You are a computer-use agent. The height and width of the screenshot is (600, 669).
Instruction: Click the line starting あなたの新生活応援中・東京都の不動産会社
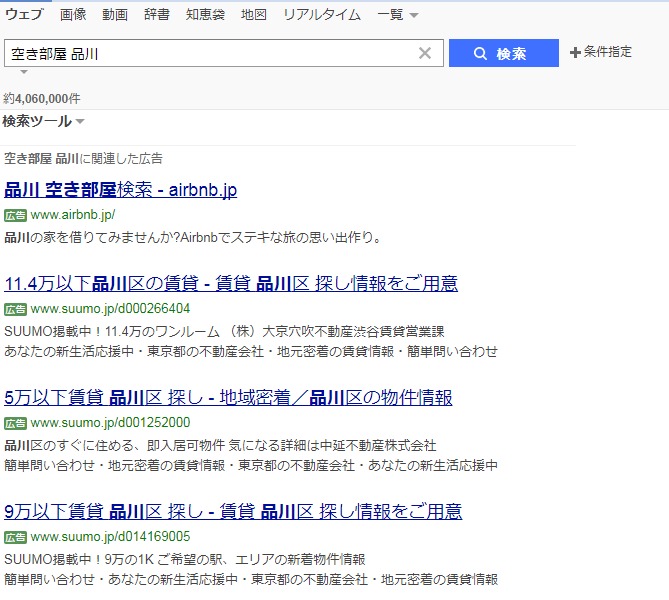pyautogui.click(x=251, y=352)
